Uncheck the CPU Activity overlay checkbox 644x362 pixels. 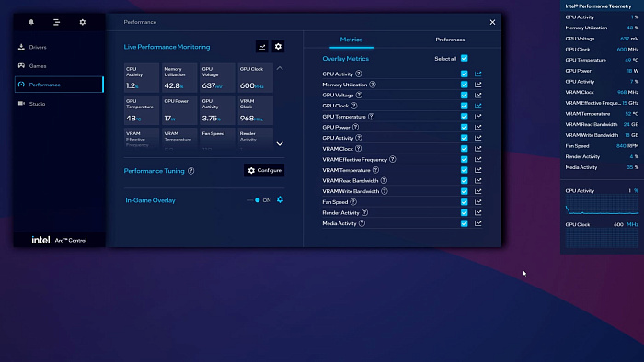pyautogui.click(x=464, y=74)
